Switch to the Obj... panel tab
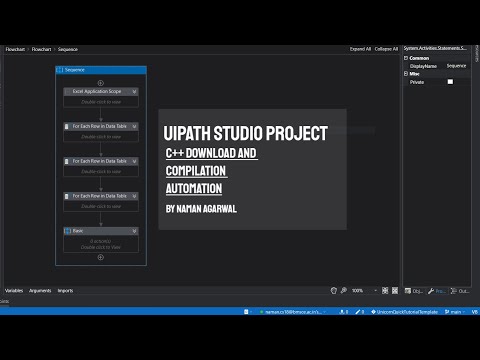This screenshot has height=360, width=480. 414,291
